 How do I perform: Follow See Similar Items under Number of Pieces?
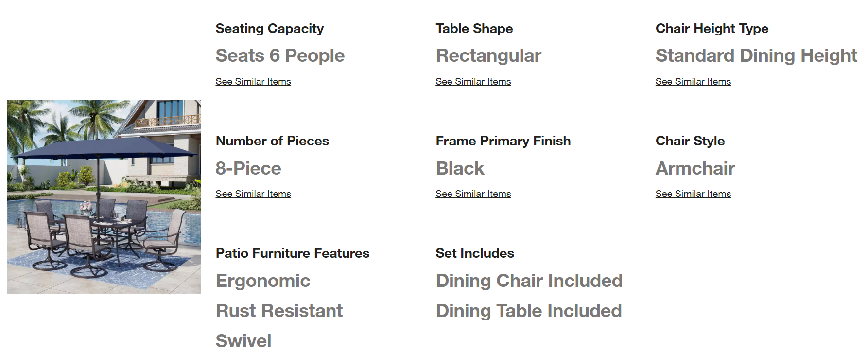pos(253,194)
